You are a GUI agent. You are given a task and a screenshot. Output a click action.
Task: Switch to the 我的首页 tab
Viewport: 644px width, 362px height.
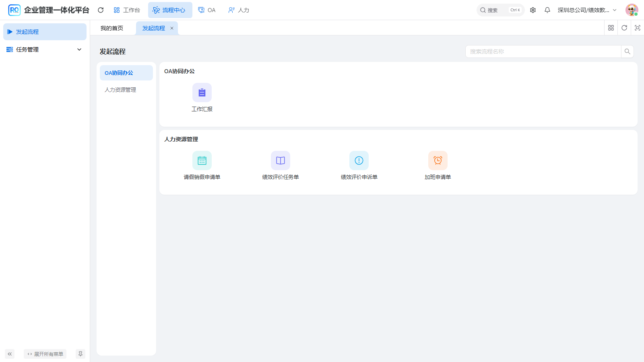(x=112, y=28)
